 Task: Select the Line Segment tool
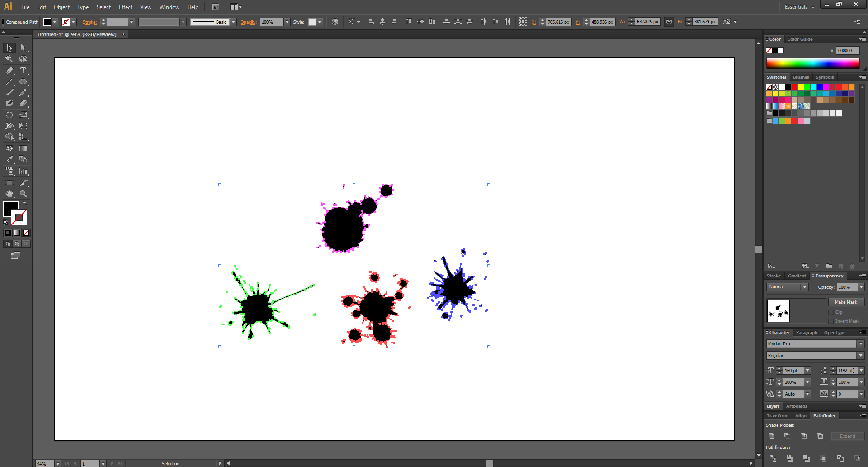pos(9,82)
